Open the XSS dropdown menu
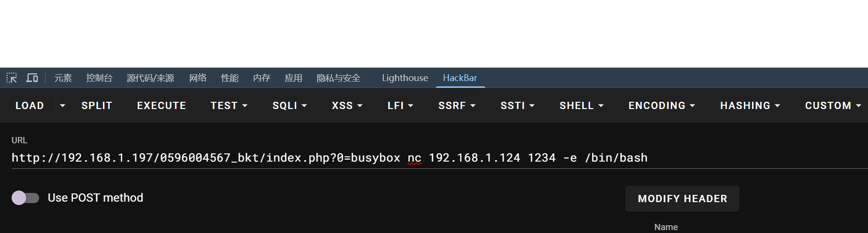Image resolution: width=868 pixels, height=233 pixels. point(347,106)
